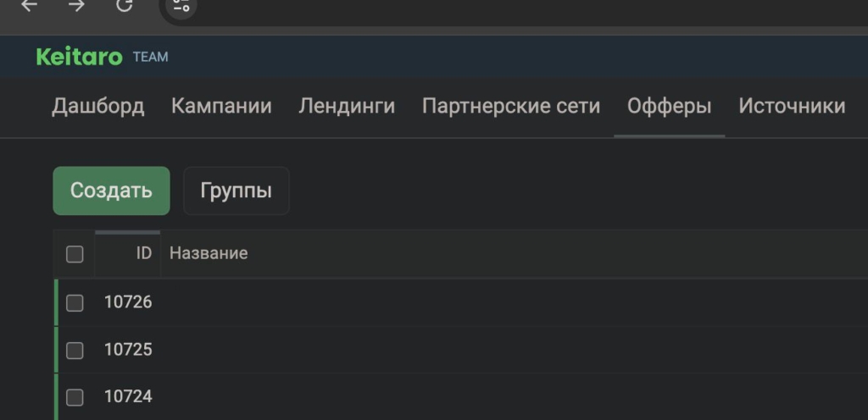This screenshot has height=420, width=868.
Task: Open the Группы button
Action: tap(236, 191)
